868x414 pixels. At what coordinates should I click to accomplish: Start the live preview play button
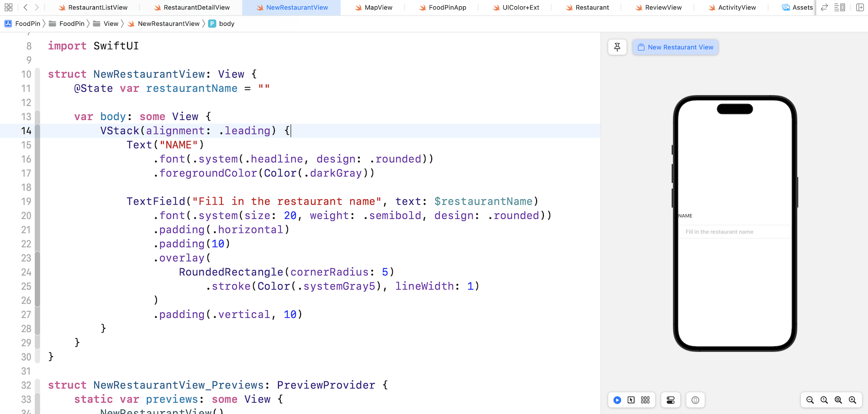(x=617, y=400)
